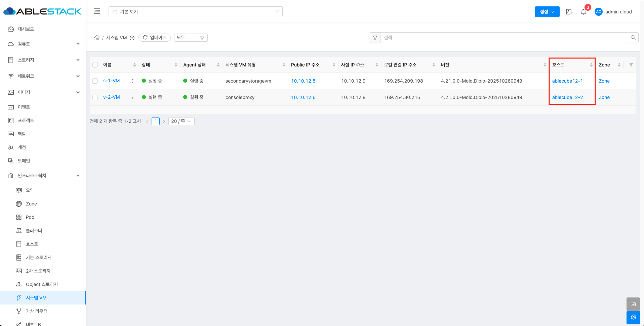Tick the checkbox for s-1-VM row
This screenshot has height=326, width=644.
95,81
